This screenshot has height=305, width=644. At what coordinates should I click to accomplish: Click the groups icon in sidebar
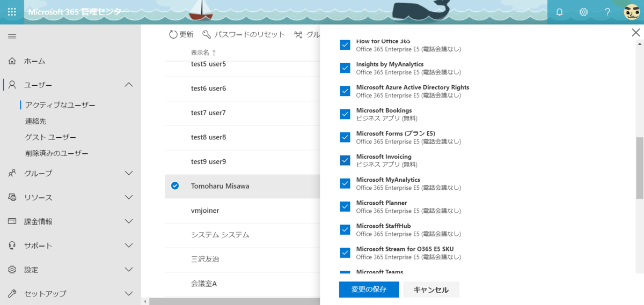(12, 173)
